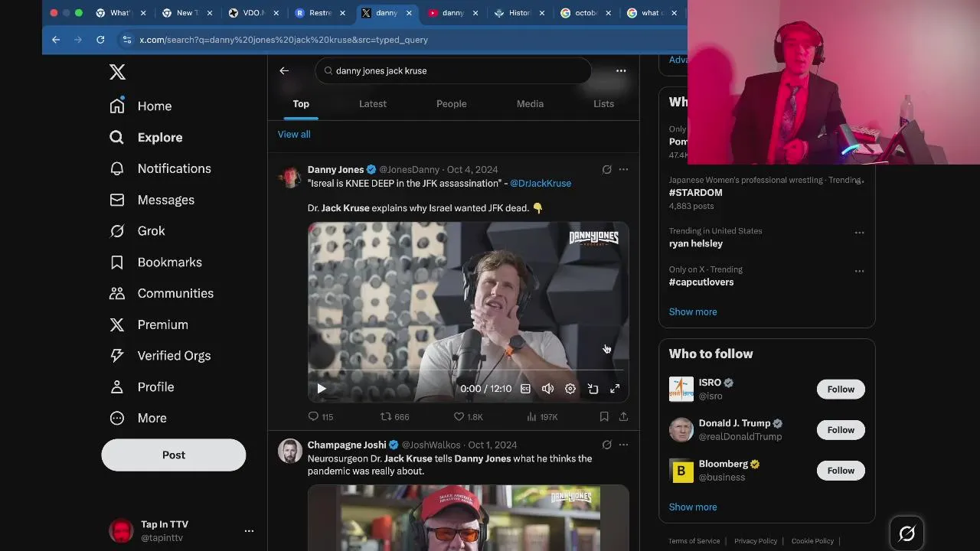Open the Champagne Joshi video thumbnail
Image resolution: width=980 pixels, height=551 pixels.
tap(468, 517)
